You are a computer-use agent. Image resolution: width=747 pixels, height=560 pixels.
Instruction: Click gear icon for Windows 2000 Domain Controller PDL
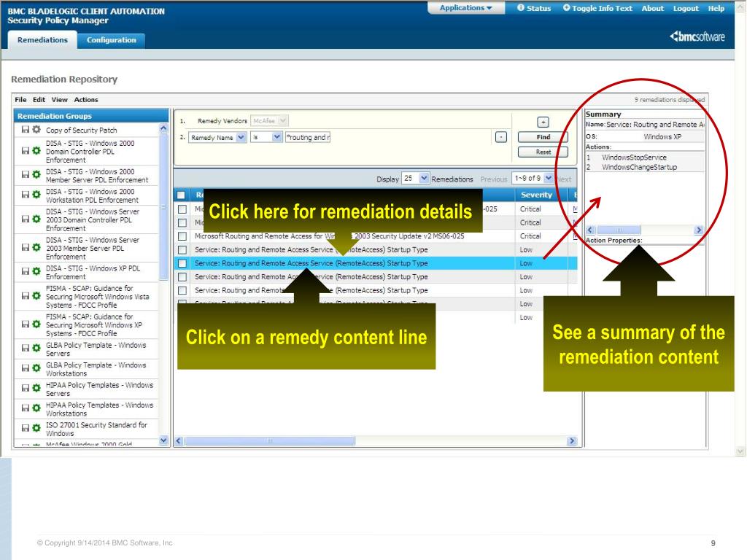[x=36, y=151]
